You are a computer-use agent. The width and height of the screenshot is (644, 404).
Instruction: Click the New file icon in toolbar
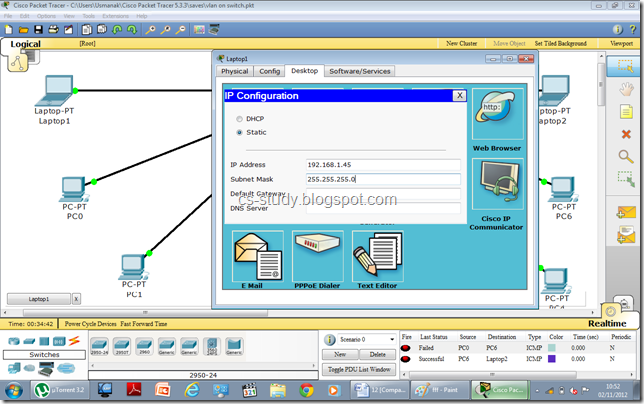[x=9, y=30]
